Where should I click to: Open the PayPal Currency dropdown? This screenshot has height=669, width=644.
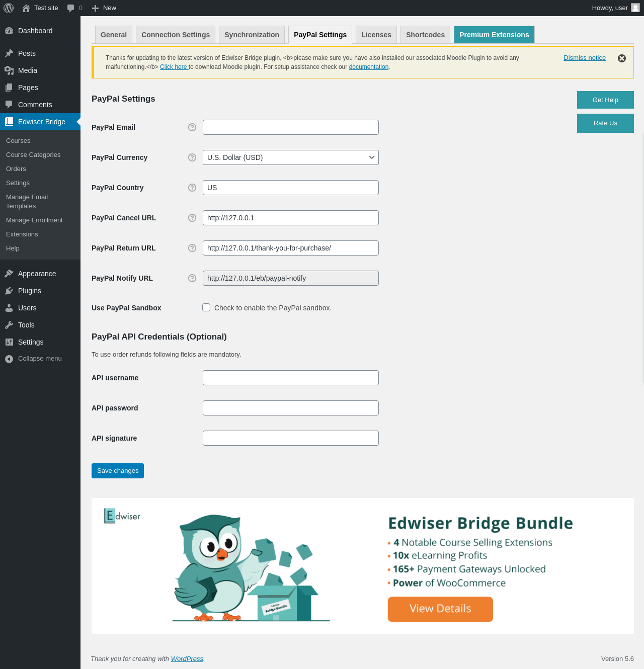[x=291, y=157]
